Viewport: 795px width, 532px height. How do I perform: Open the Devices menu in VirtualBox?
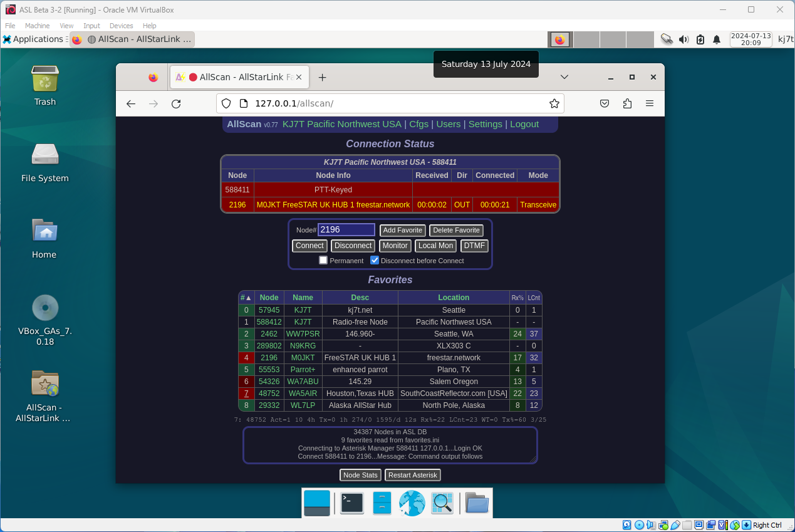(121, 26)
